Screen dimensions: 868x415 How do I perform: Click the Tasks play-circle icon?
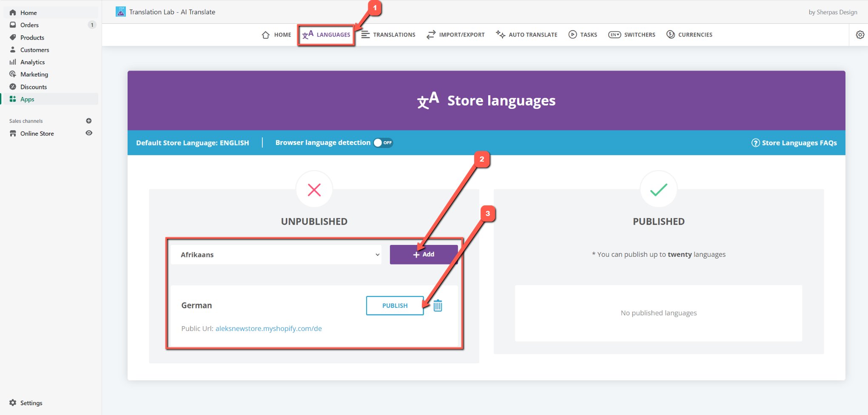coord(573,34)
